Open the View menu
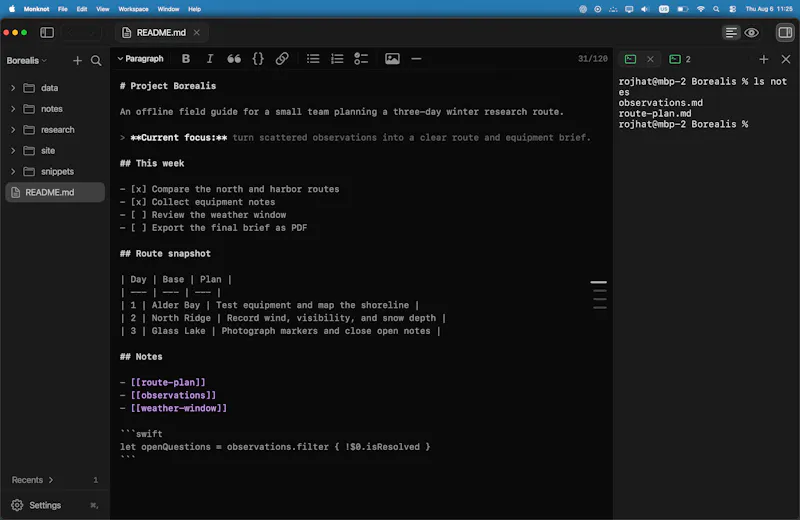 (103, 9)
